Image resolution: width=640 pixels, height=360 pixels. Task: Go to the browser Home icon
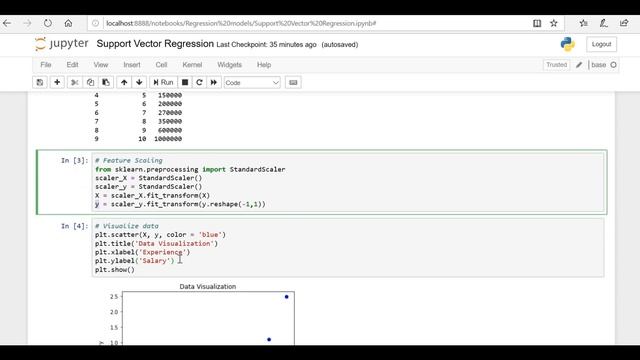(68, 23)
